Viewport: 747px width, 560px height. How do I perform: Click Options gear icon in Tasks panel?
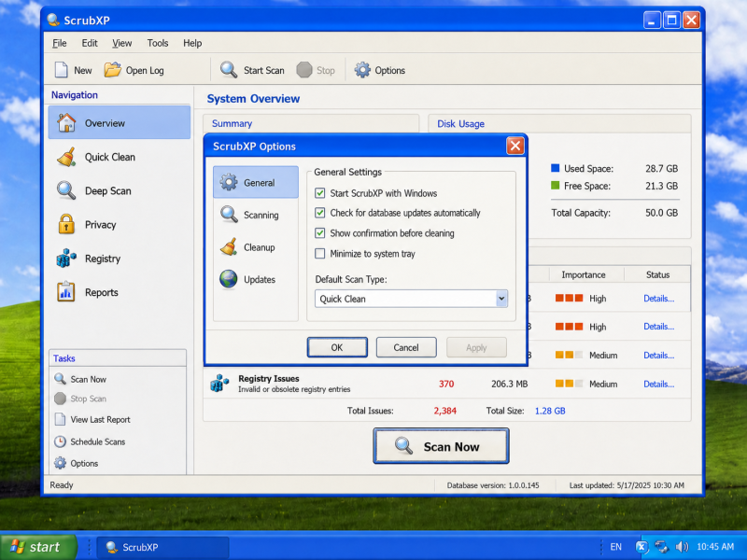click(60, 463)
